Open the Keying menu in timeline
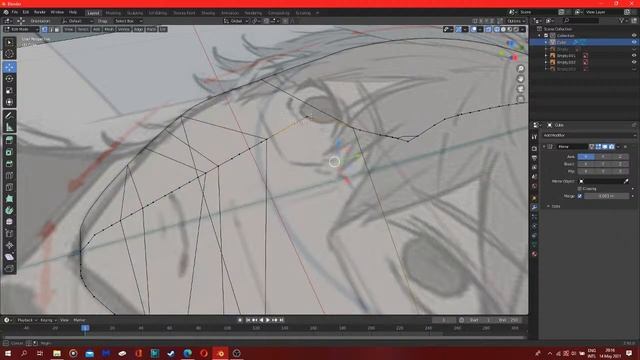This screenshot has width=640, height=360. pyautogui.click(x=48, y=320)
